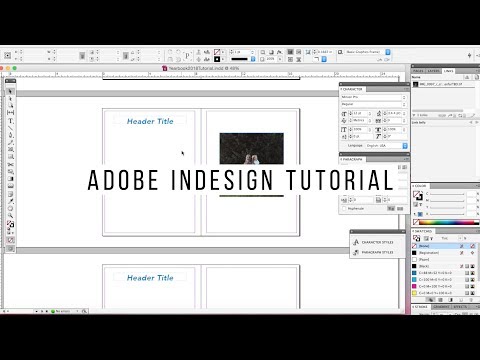
Task: Open the font family dropdown Minion Pro
Action: click(x=373, y=97)
